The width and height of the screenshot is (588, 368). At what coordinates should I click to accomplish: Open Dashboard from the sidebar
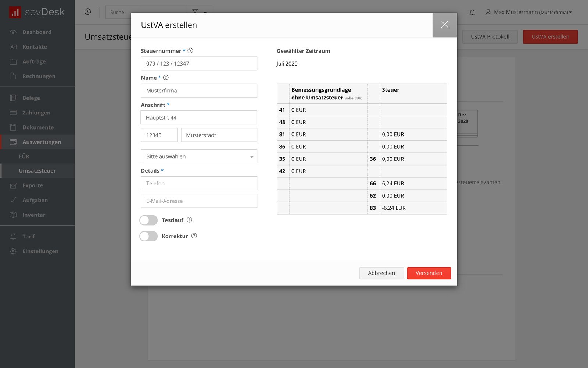click(x=37, y=32)
